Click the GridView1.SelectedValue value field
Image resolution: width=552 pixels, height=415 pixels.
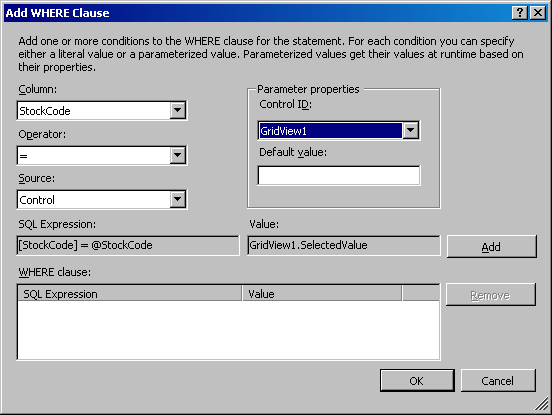(344, 245)
